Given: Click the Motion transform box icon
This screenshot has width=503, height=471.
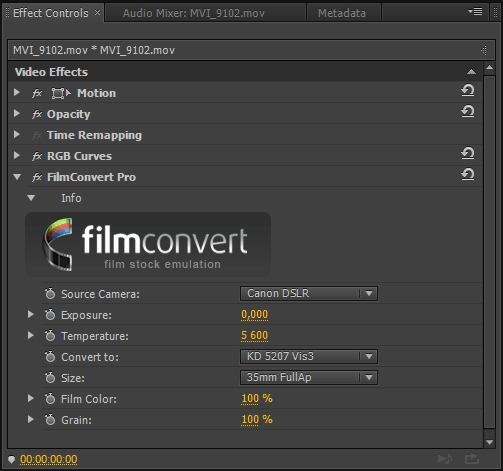Looking at the screenshot, I should [x=61, y=93].
